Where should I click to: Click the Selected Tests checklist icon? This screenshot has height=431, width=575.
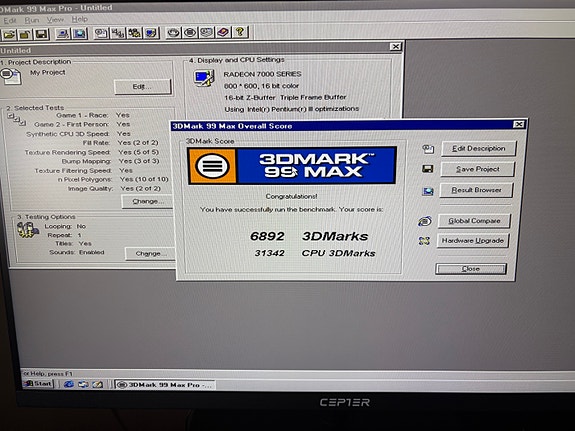coord(17,120)
